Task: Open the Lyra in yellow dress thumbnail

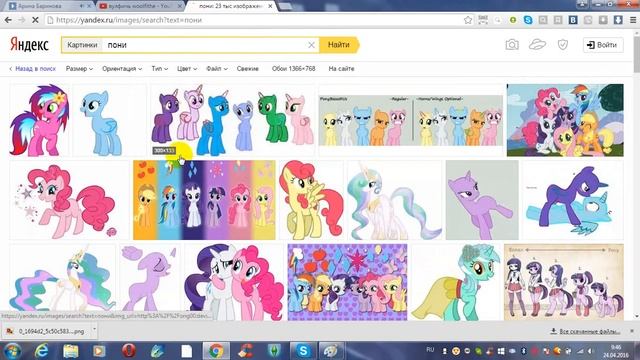Action: pyautogui.click(x=456, y=282)
